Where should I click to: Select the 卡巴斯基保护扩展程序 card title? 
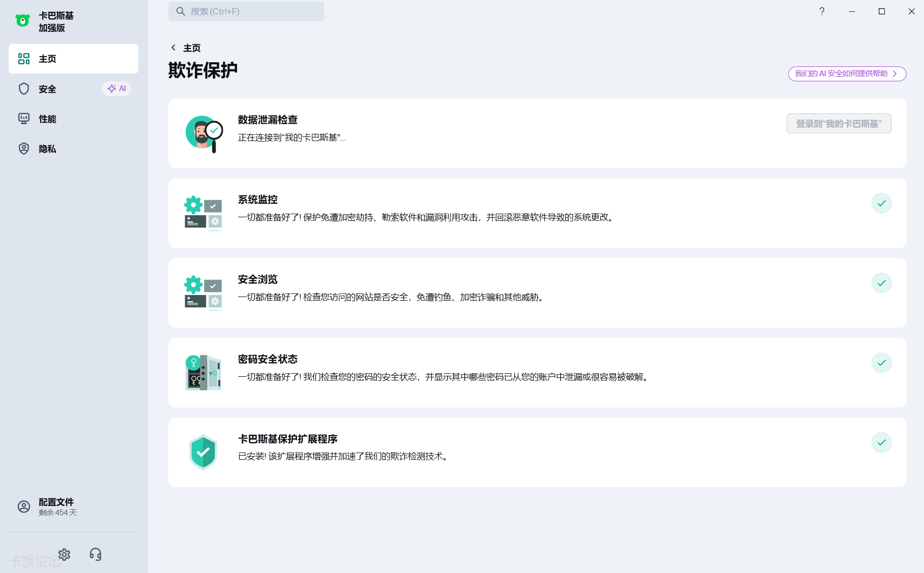(x=288, y=439)
